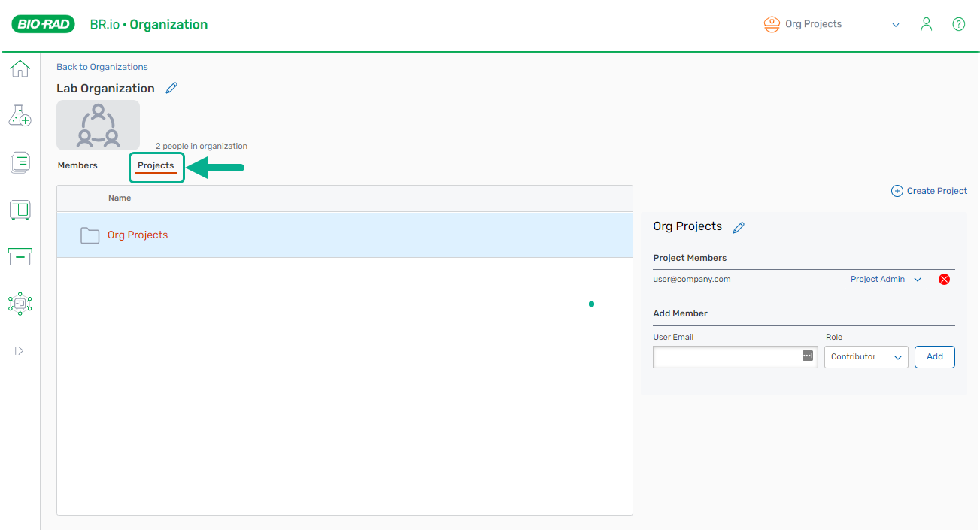Expand the sidebar navigation panel
980x530 pixels.
pos(20,350)
